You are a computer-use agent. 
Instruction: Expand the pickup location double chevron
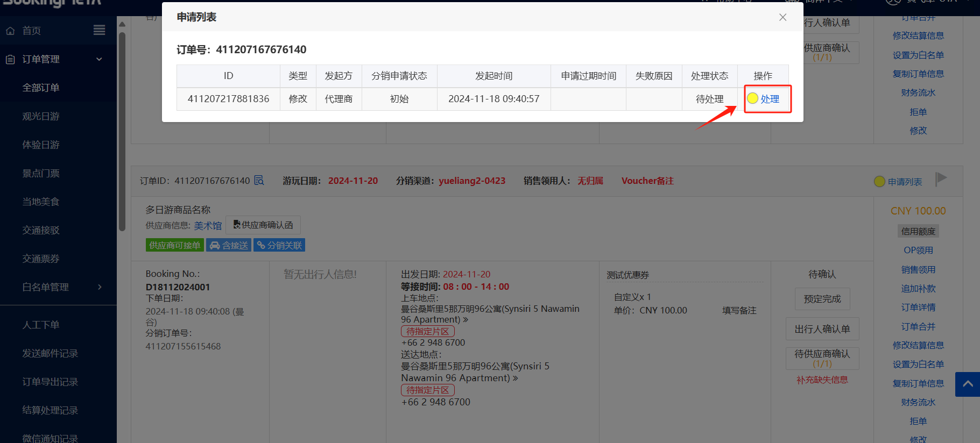pos(466,320)
